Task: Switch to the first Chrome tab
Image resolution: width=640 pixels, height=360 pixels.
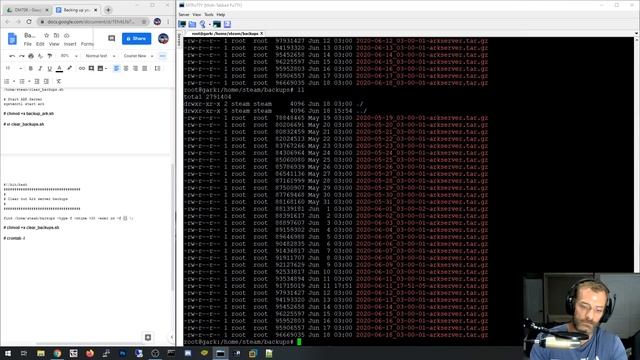Action: 27,10
